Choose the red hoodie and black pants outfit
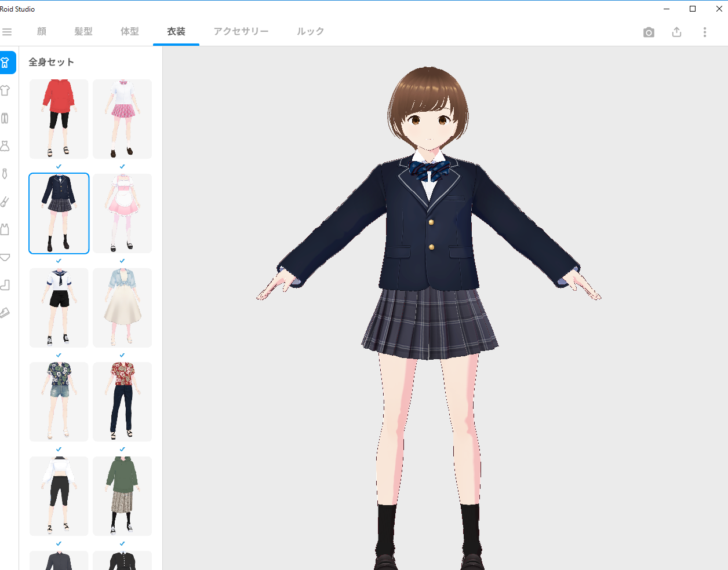 [59, 119]
